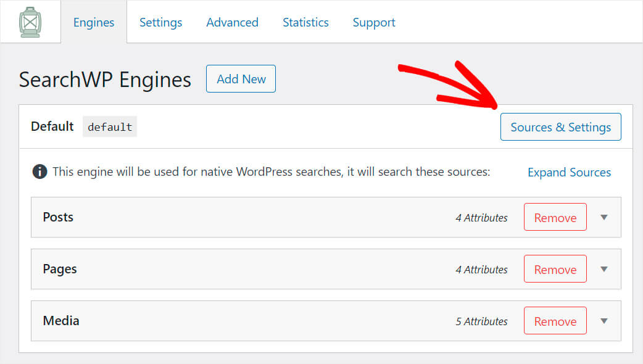
Task: Click the Media source title
Action: pos(61,321)
